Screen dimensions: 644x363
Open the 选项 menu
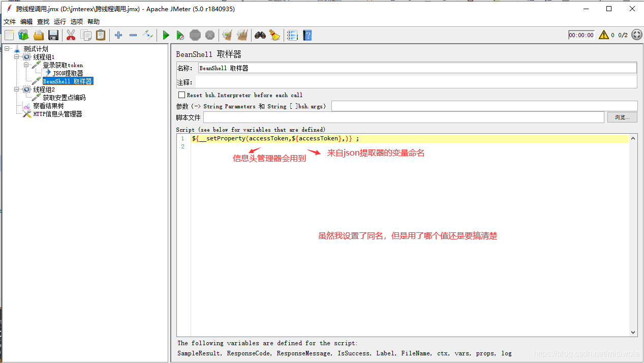77,22
